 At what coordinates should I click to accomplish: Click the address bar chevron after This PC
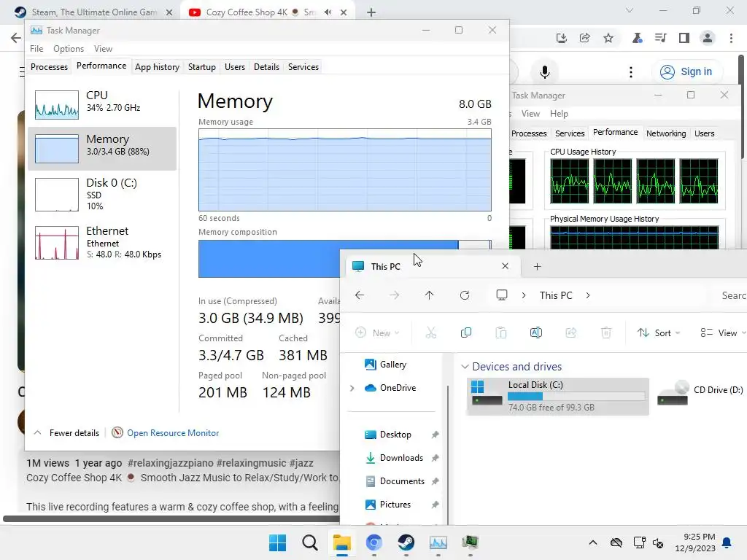click(x=588, y=295)
